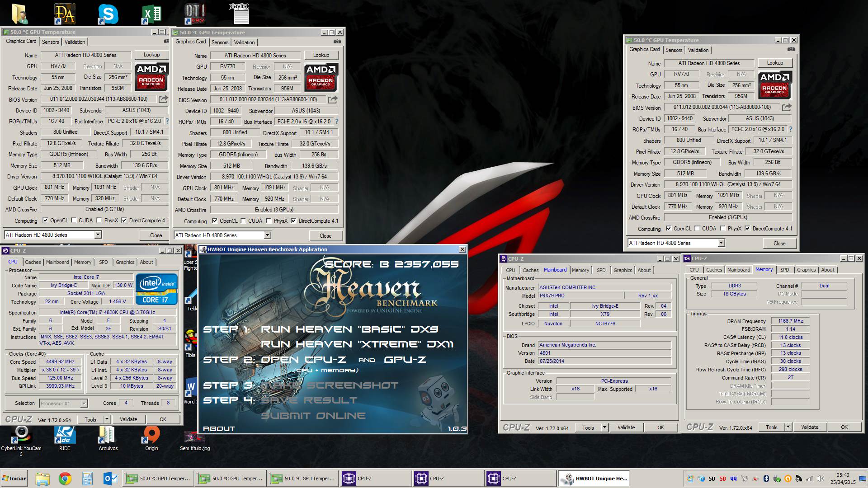Click camera screenshot icon in left GPU-Z window
The width and height of the screenshot is (868, 488).
pyautogui.click(x=166, y=41)
